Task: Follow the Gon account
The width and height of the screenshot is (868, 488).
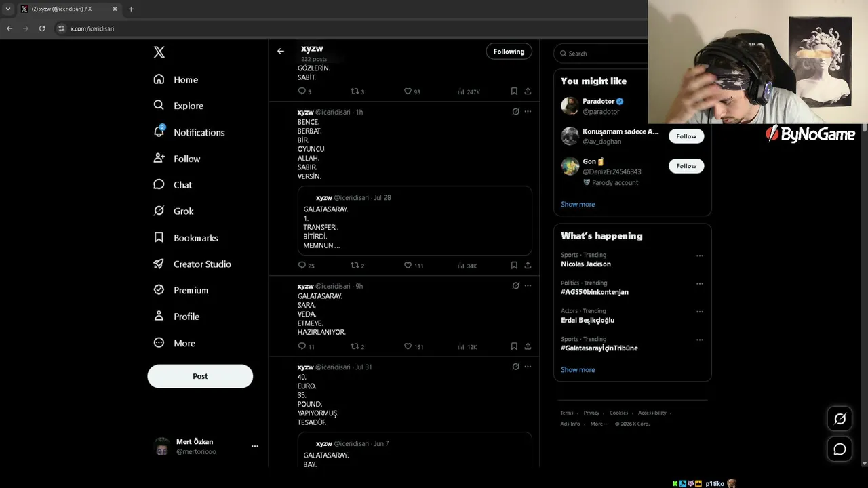Action: click(686, 166)
